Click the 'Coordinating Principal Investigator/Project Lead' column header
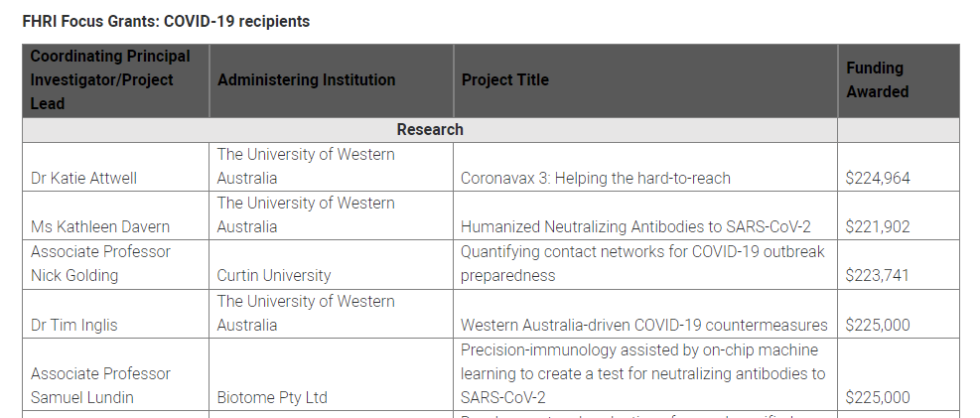Viewport: 980px width, 418px height. click(110, 79)
